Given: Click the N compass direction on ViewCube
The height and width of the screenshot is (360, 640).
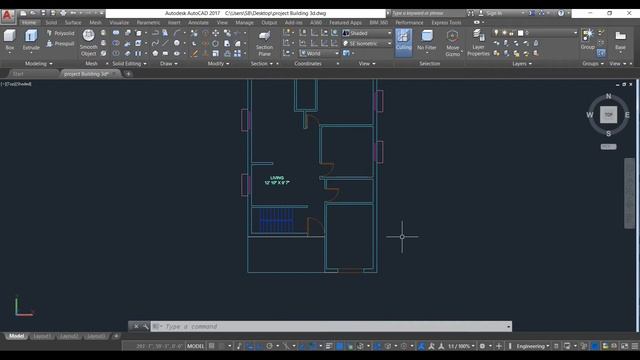Looking at the screenshot, I should 609,96.
